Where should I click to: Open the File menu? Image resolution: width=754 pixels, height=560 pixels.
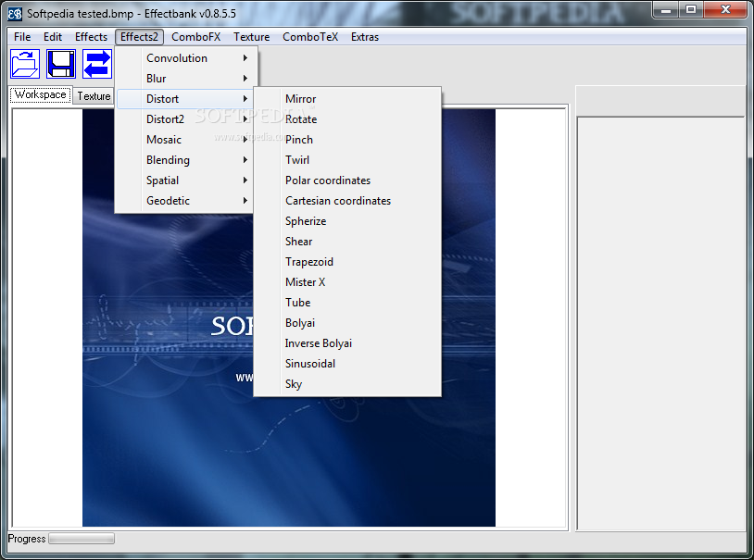[22, 37]
